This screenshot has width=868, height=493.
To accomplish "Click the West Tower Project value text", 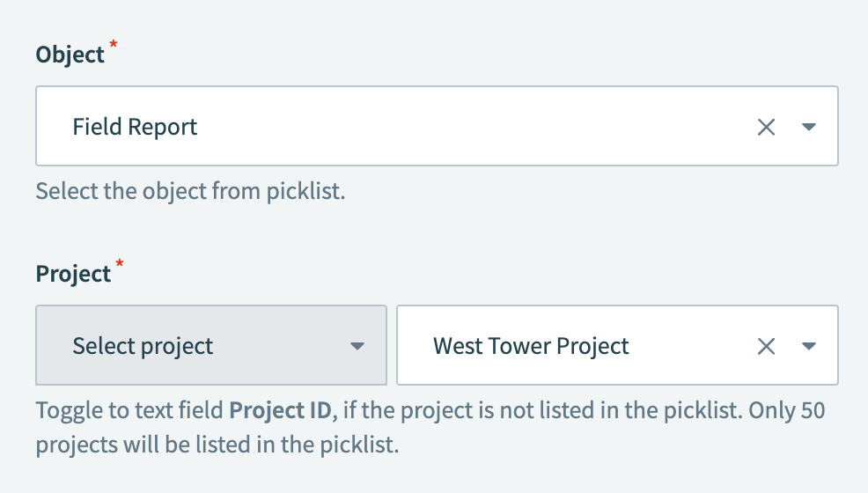I will click(x=531, y=346).
